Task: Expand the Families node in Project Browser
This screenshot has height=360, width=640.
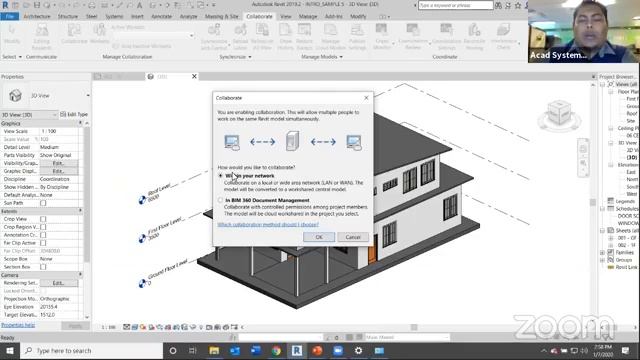Action: pos(603,253)
